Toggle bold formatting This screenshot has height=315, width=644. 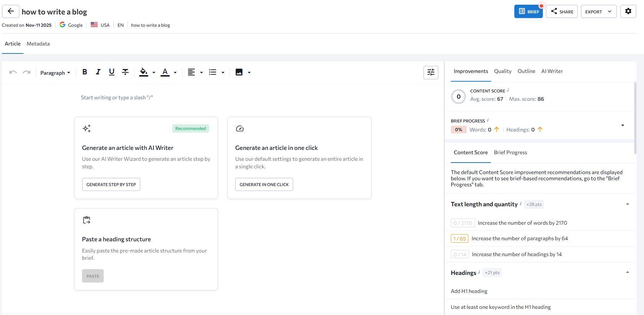click(x=85, y=72)
